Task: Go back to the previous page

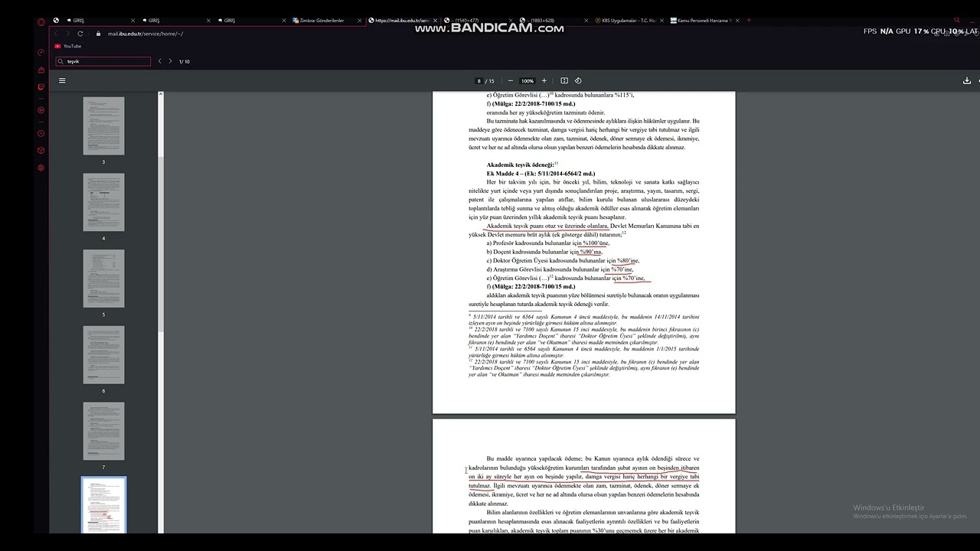Action: tap(55, 34)
